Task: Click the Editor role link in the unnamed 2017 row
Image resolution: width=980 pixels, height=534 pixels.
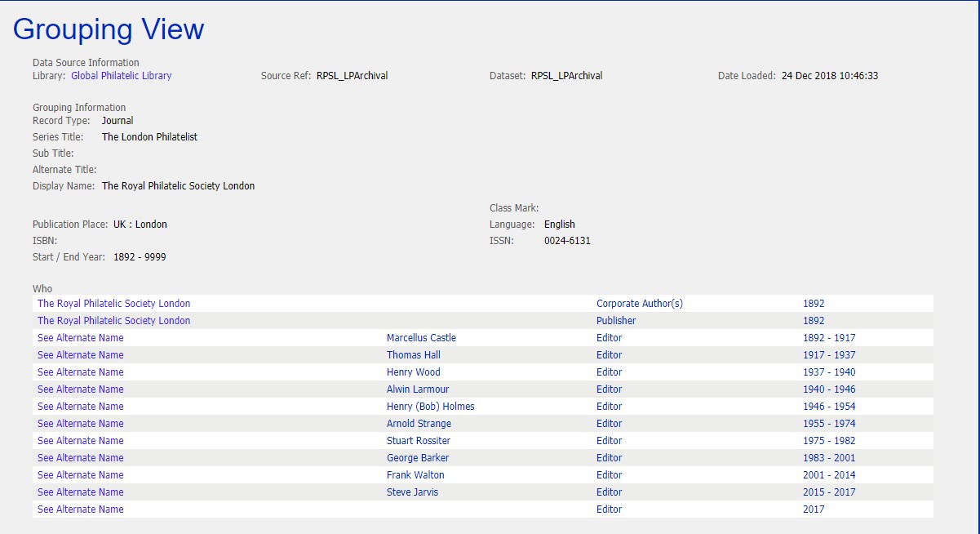Action: [x=609, y=510]
